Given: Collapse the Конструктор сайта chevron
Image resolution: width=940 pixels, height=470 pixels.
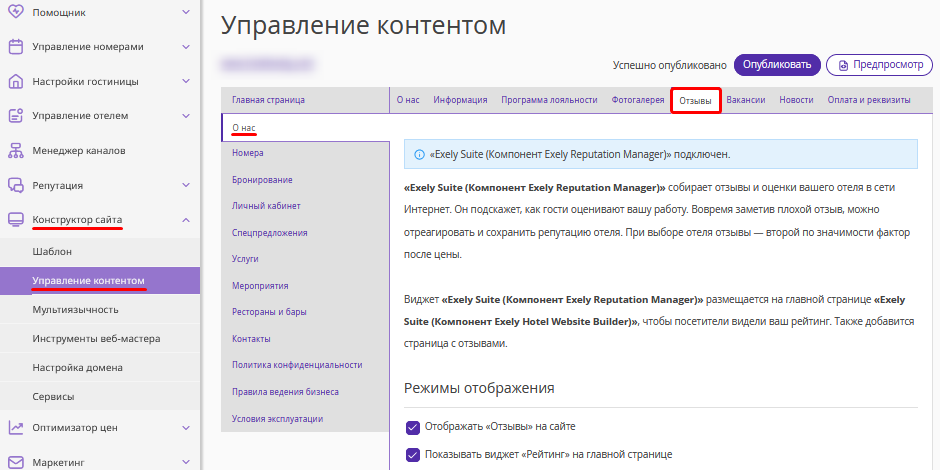Looking at the screenshot, I should [186, 220].
